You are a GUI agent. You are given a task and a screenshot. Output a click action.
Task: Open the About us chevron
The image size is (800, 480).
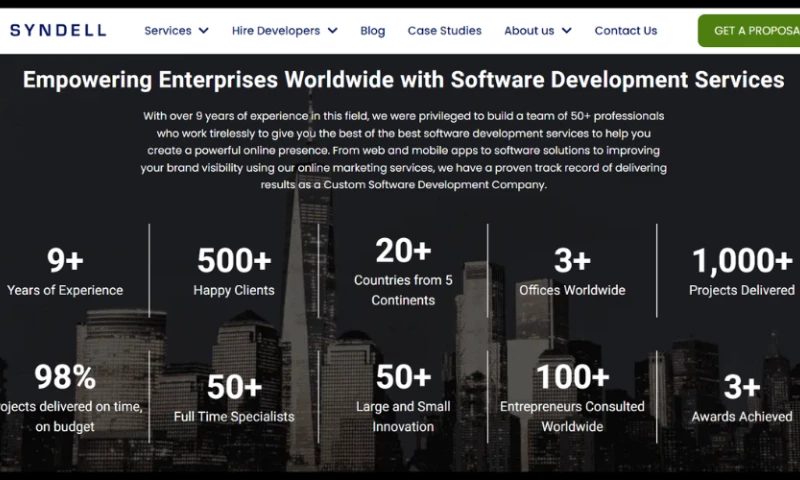pos(567,31)
